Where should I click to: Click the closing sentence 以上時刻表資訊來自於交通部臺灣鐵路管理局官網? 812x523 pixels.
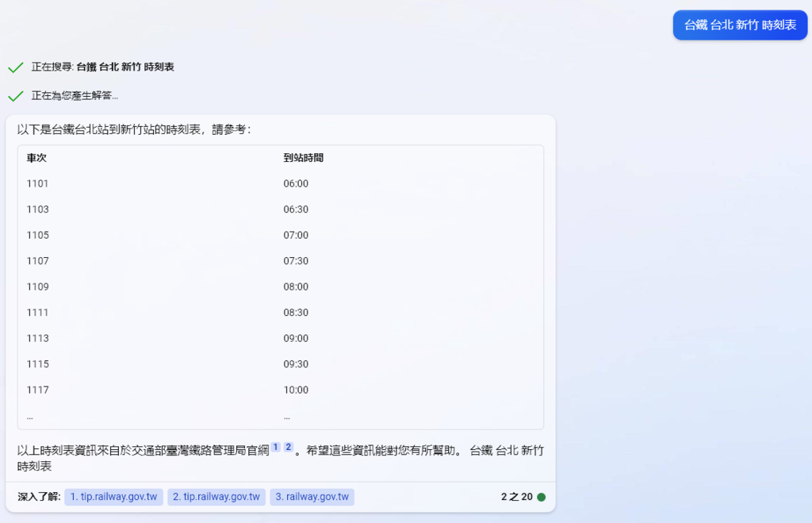[x=144, y=451]
